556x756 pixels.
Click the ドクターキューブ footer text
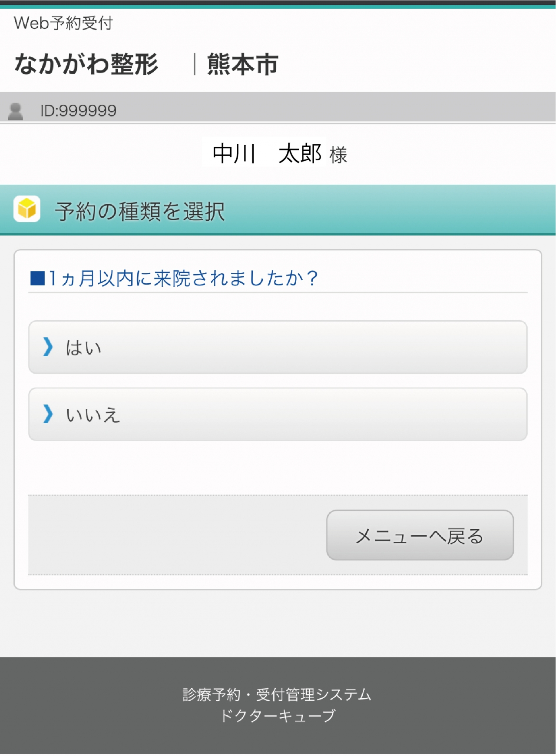point(278,716)
